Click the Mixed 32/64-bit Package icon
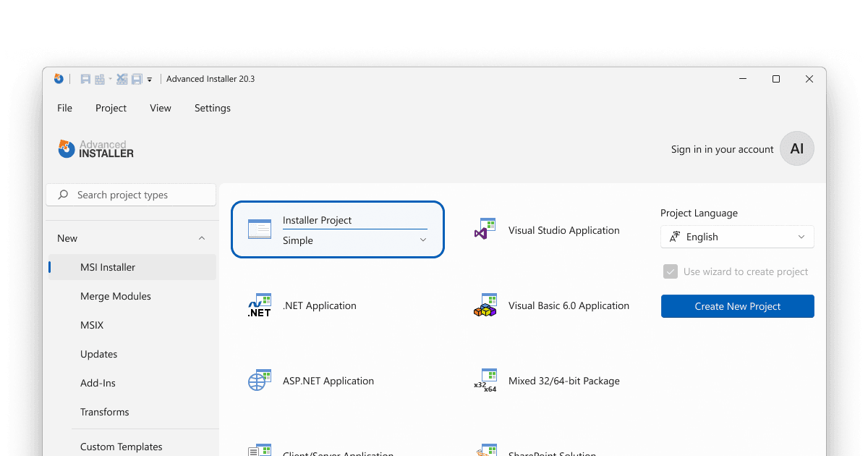Viewport: 868px width, 456px height. tap(485, 381)
